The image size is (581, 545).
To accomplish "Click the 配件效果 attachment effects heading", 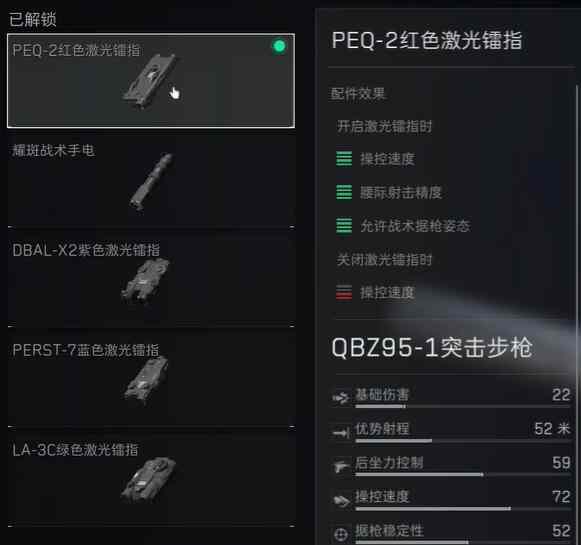I will pos(357,94).
